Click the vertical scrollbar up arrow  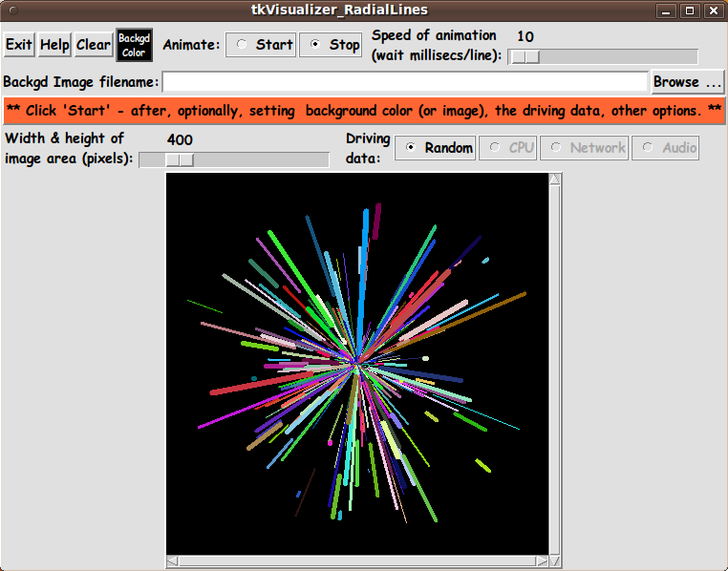(x=555, y=180)
